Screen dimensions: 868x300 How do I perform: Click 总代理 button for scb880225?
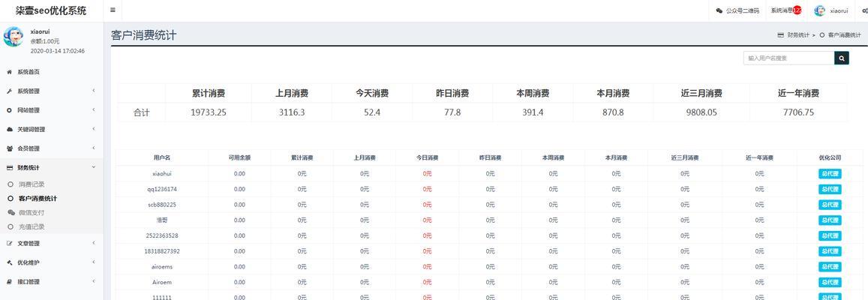tap(830, 205)
